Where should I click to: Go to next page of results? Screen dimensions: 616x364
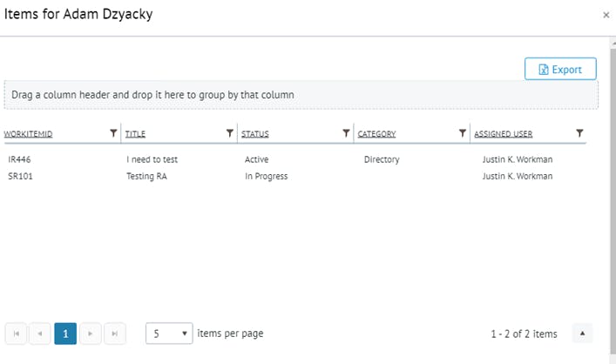(91, 334)
